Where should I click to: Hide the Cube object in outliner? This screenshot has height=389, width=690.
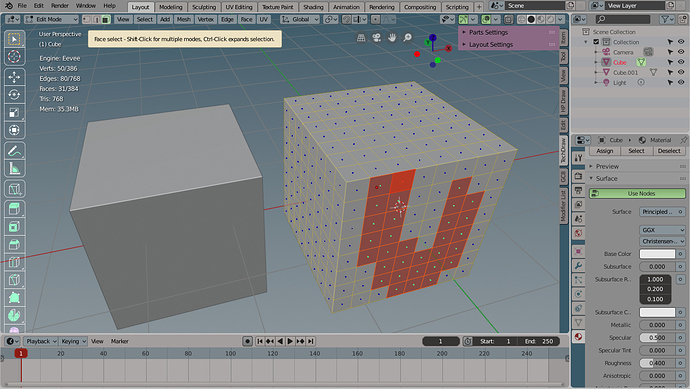(681, 62)
